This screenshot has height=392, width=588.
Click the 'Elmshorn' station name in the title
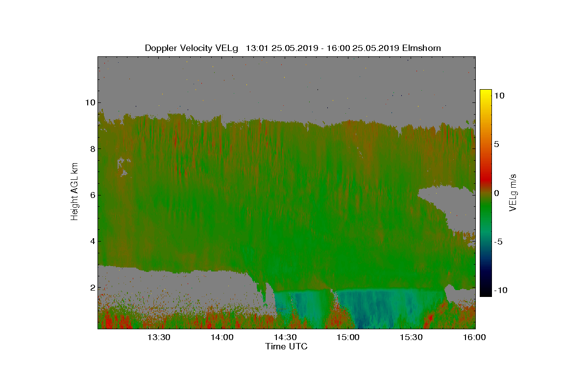tap(421, 48)
